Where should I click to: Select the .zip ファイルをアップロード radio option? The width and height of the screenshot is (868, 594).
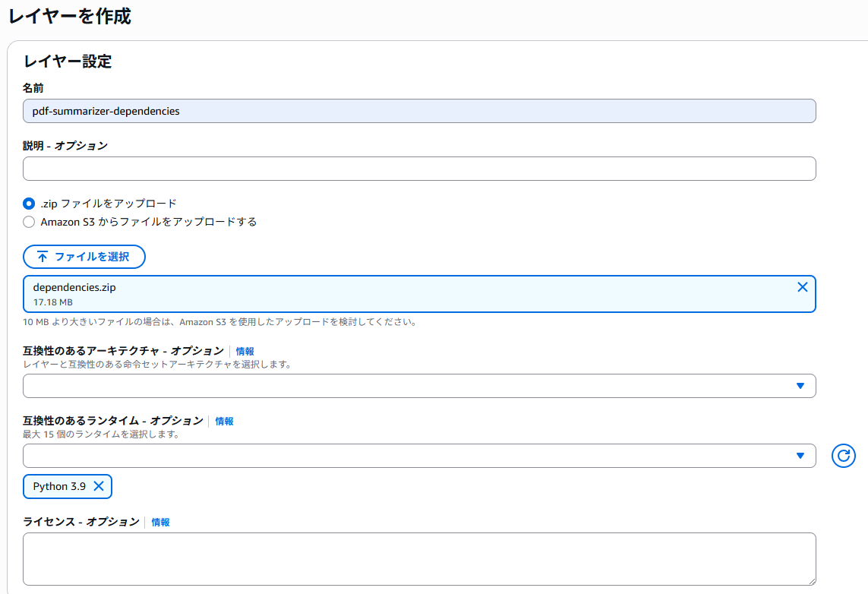coord(29,204)
